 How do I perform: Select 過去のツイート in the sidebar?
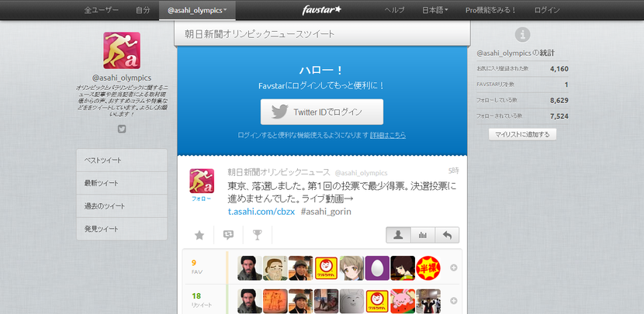(122, 206)
